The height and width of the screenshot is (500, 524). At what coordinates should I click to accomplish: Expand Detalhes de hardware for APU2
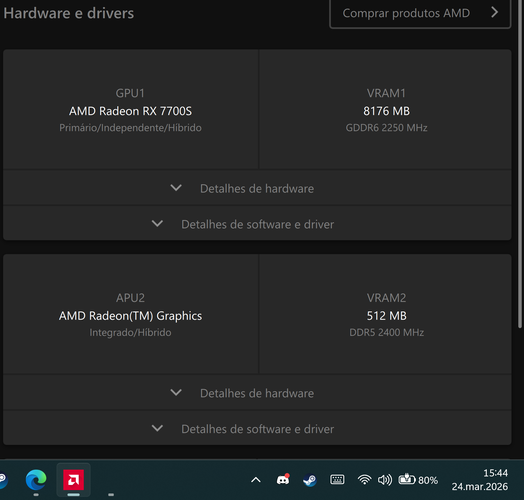[x=257, y=393]
